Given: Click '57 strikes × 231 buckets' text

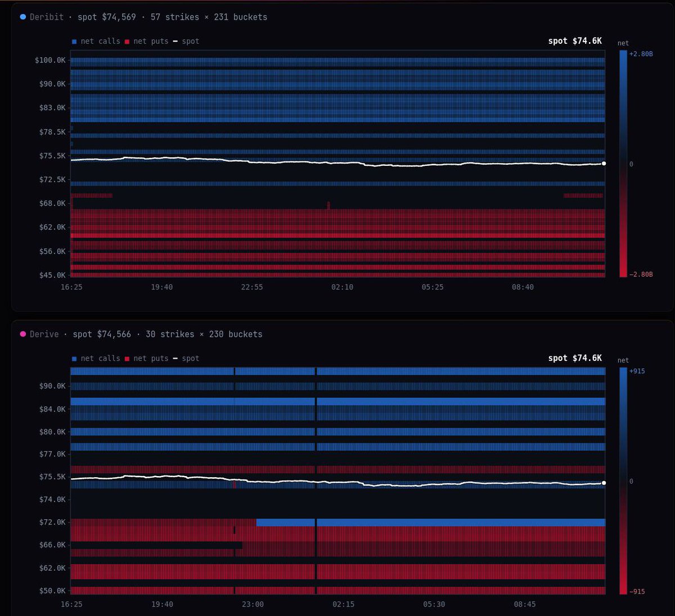Looking at the screenshot, I should click(209, 17).
